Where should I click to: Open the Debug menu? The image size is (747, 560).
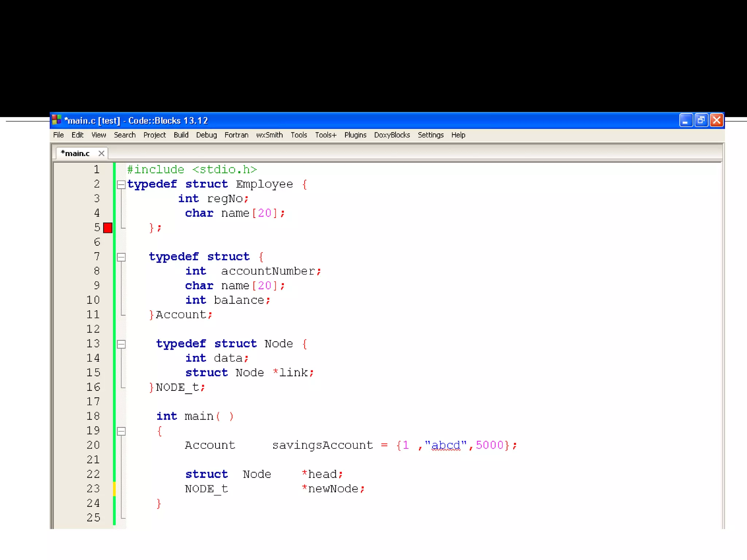(x=206, y=135)
